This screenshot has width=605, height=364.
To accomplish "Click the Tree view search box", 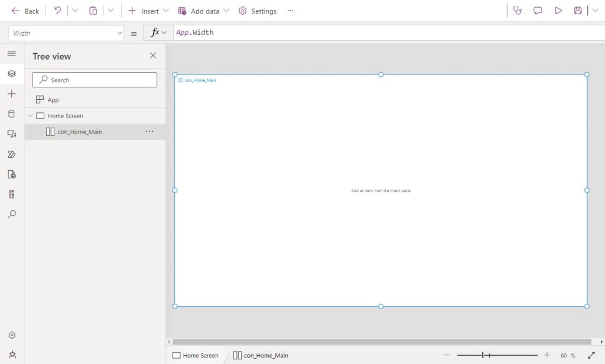I will click(95, 79).
